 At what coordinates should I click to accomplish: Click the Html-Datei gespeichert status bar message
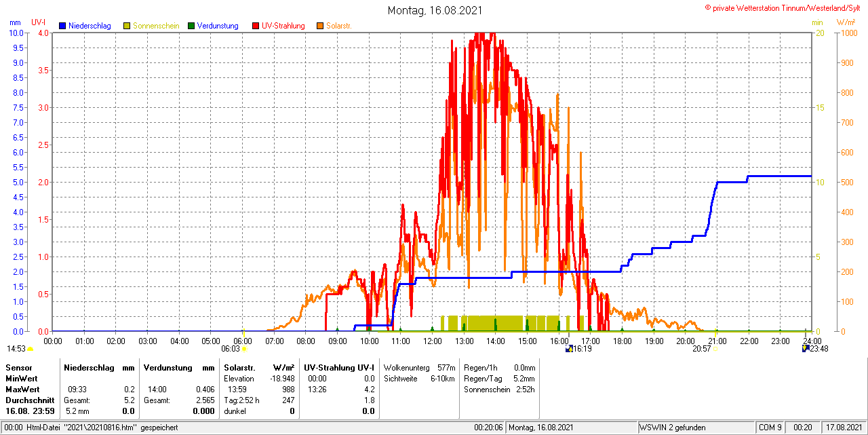tap(102, 428)
